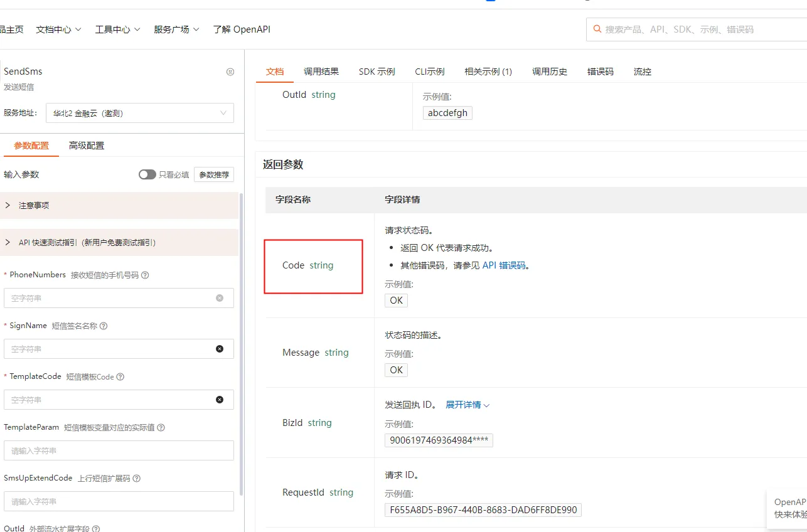
Task: Click the SendSms API title
Action: [x=23, y=72]
